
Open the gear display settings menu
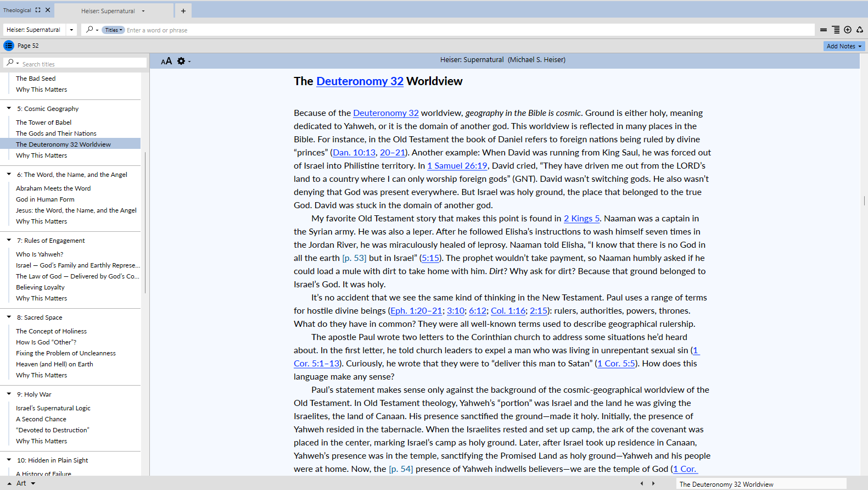click(x=182, y=61)
